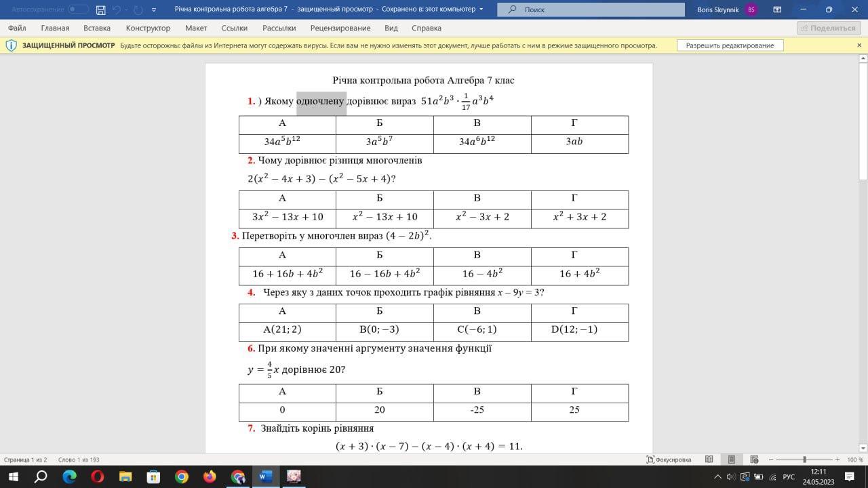The height and width of the screenshot is (488, 868).
Task: Click answer cell 3a⁵b⁷
Action: [384, 144]
